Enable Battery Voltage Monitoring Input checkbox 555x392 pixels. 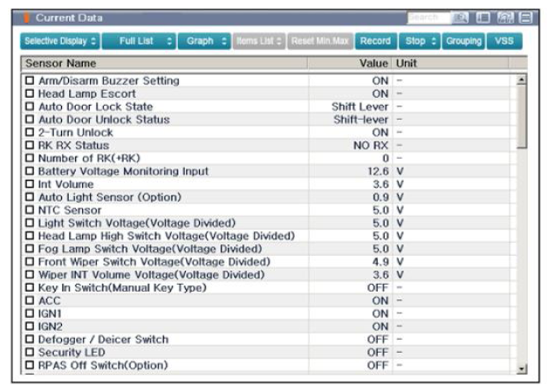(30, 171)
